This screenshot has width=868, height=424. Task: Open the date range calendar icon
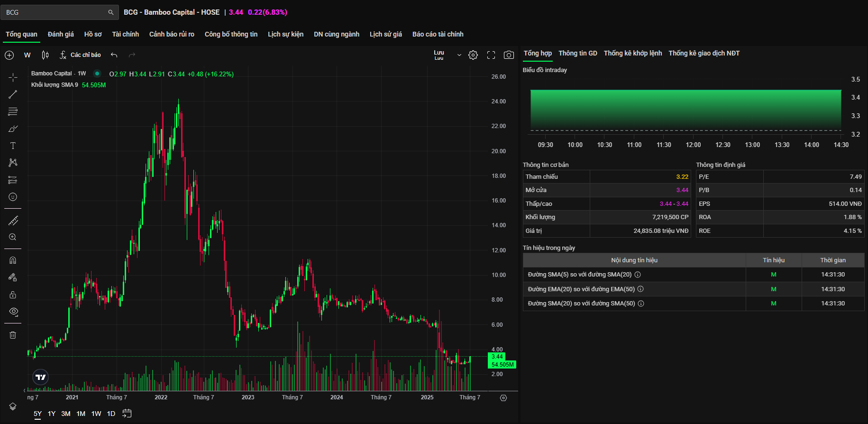tap(127, 414)
